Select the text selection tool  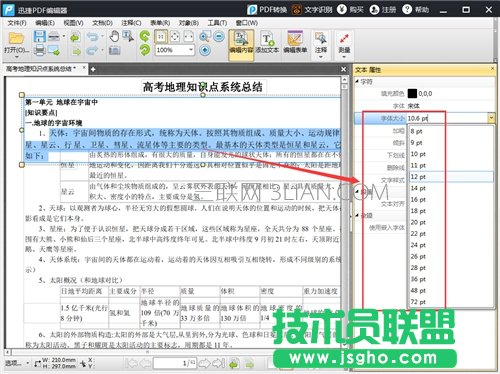pos(128,36)
